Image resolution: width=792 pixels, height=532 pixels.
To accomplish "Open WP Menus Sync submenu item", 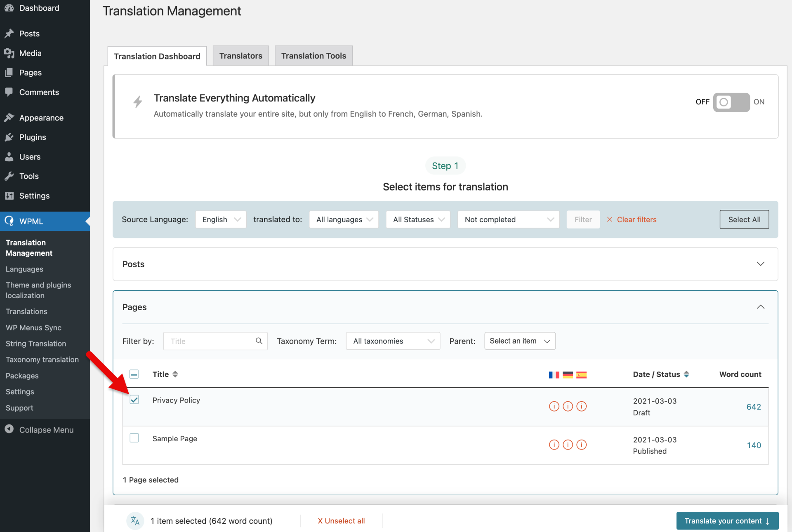I will click(x=33, y=327).
